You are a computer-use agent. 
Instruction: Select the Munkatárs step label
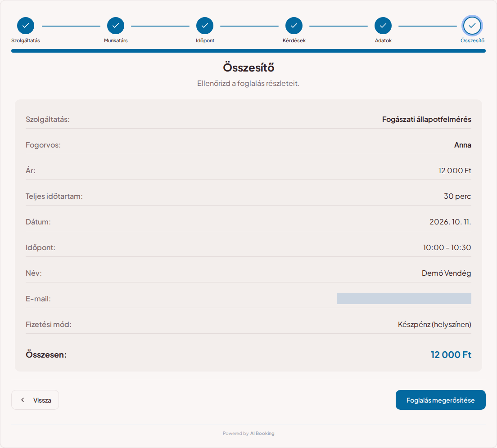click(x=116, y=40)
